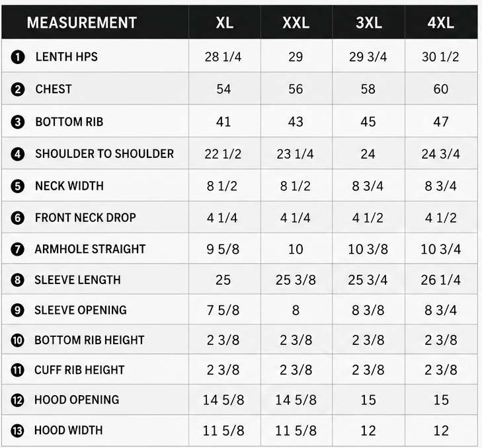
Task: Select the CUFF RIB HEIGHT label
Action: coord(79,370)
